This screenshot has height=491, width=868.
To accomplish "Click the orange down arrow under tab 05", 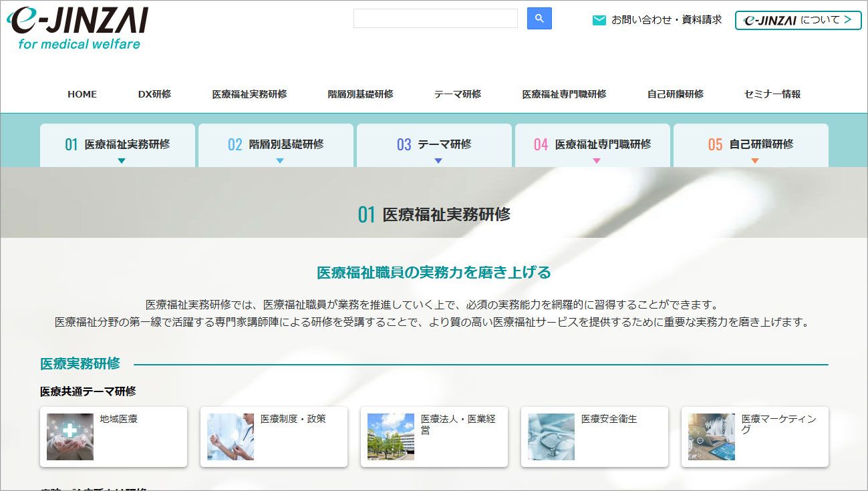I will click(x=755, y=160).
